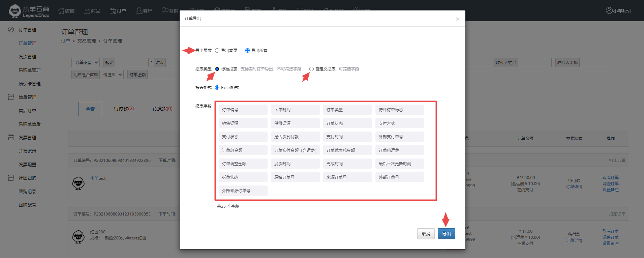
Task: Click the 取消 button in dialog
Action: click(x=426, y=234)
